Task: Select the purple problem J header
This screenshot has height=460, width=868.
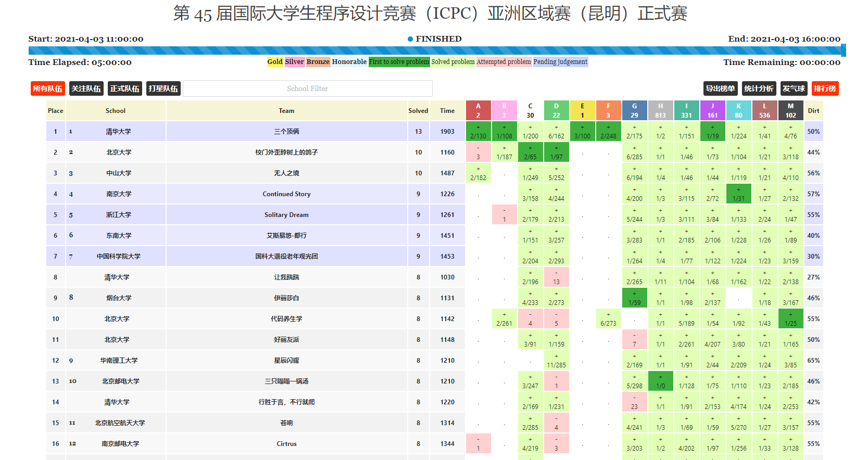Action: coord(712,110)
